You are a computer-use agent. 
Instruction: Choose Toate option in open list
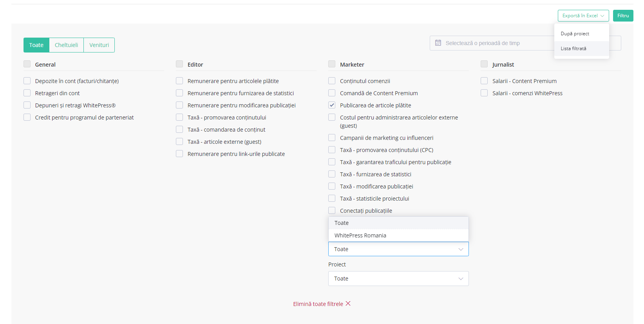398,223
